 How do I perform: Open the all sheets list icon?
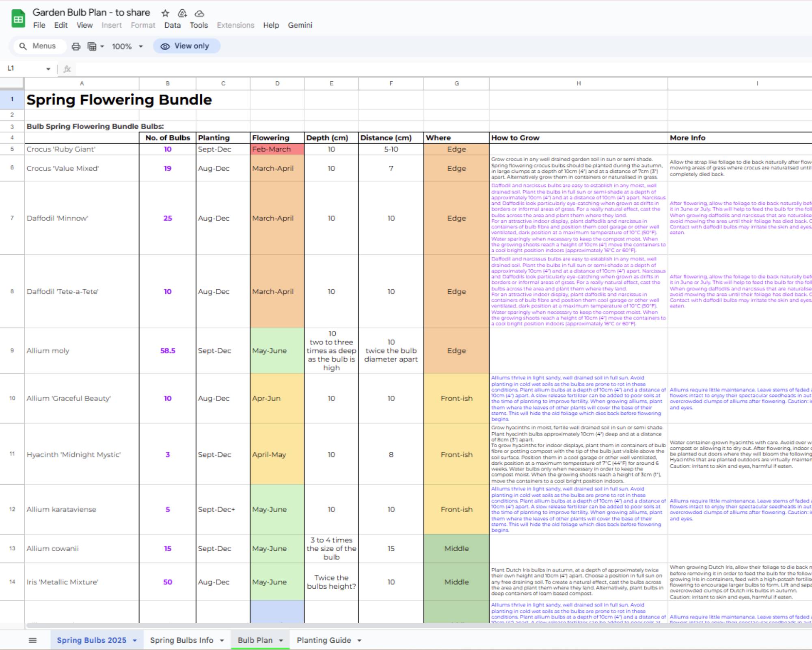click(32, 640)
